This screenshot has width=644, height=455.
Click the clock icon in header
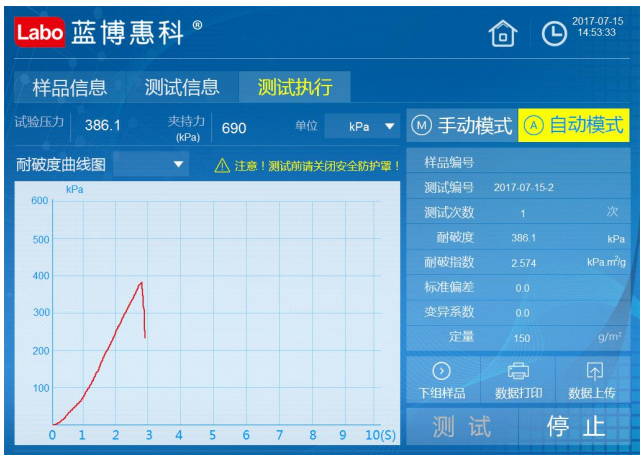(x=553, y=34)
